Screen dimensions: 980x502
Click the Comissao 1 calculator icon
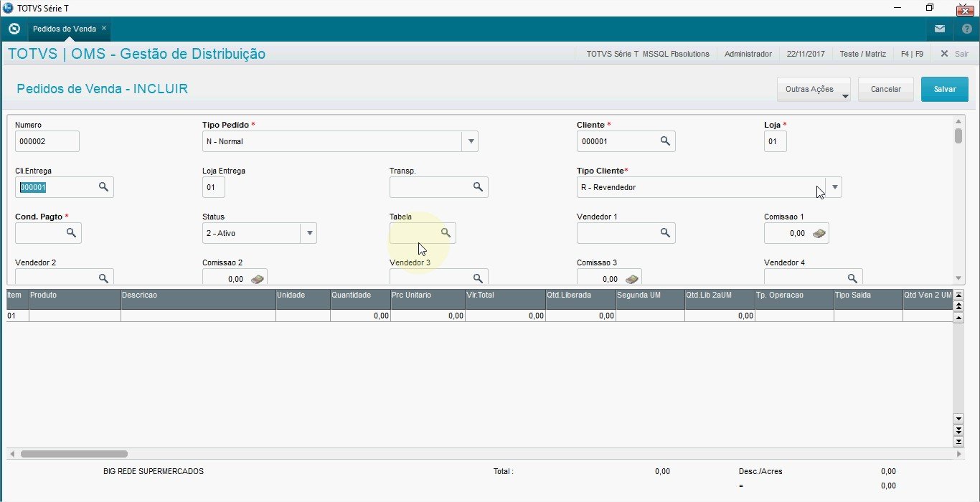pyautogui.click(x=819, y=233)
